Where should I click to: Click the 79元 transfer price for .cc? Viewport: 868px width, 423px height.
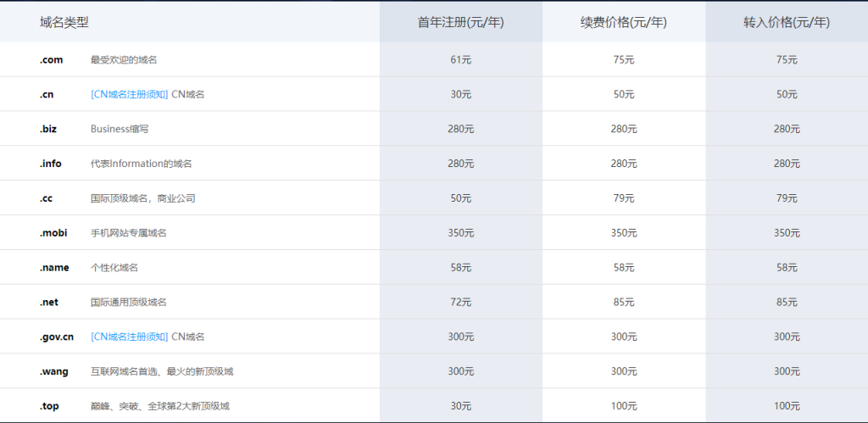pyautogui.click(x=787, y=198)
